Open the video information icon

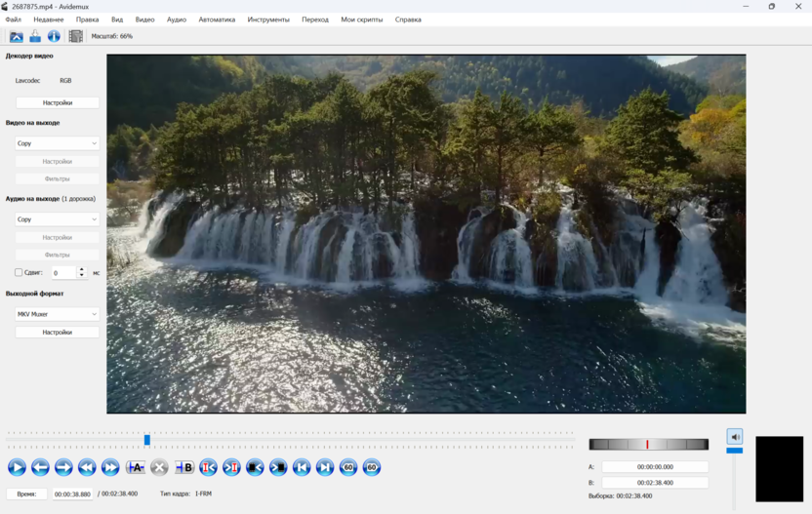click(54, 36)
